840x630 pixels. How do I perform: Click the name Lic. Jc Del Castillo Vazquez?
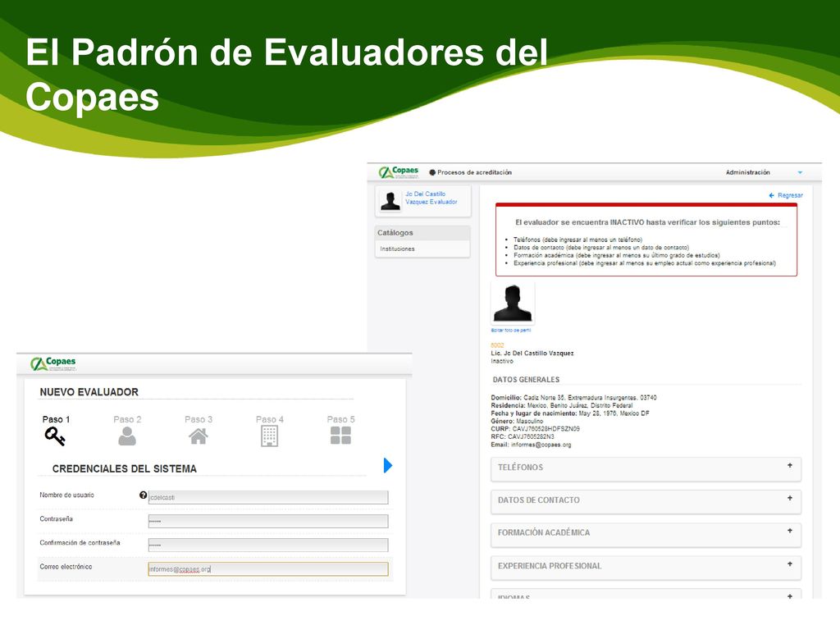click(532, 353)
